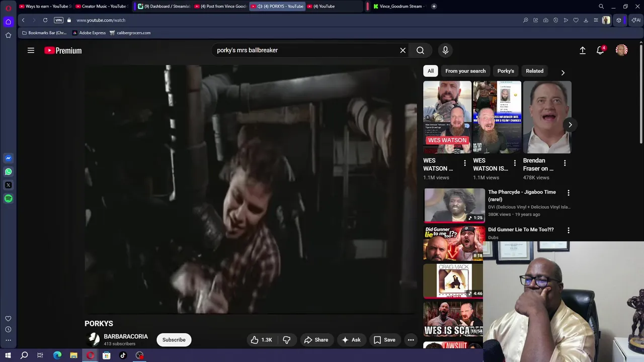This screenshot has width=644, height=362.
Task: Open the Opera AI button
Action: point(636,20)
